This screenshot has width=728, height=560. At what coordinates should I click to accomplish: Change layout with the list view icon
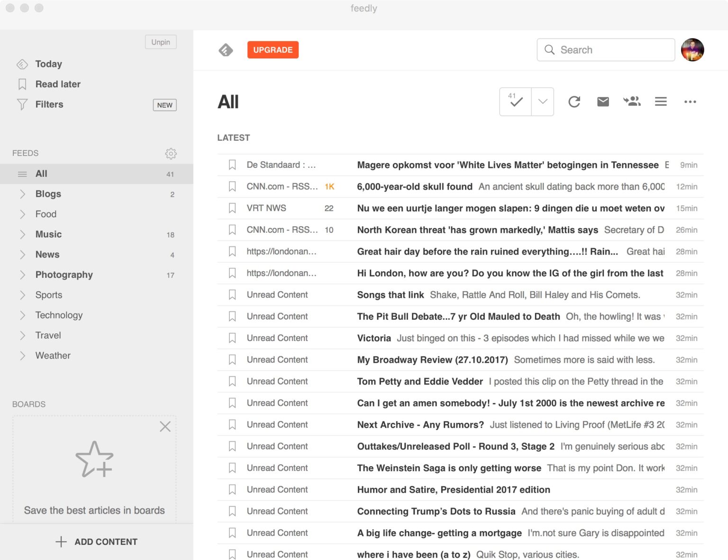(661, 101)
